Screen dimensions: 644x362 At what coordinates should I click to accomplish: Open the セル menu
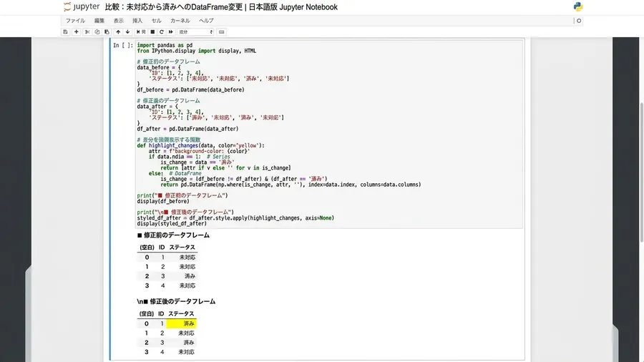point(157,21)
